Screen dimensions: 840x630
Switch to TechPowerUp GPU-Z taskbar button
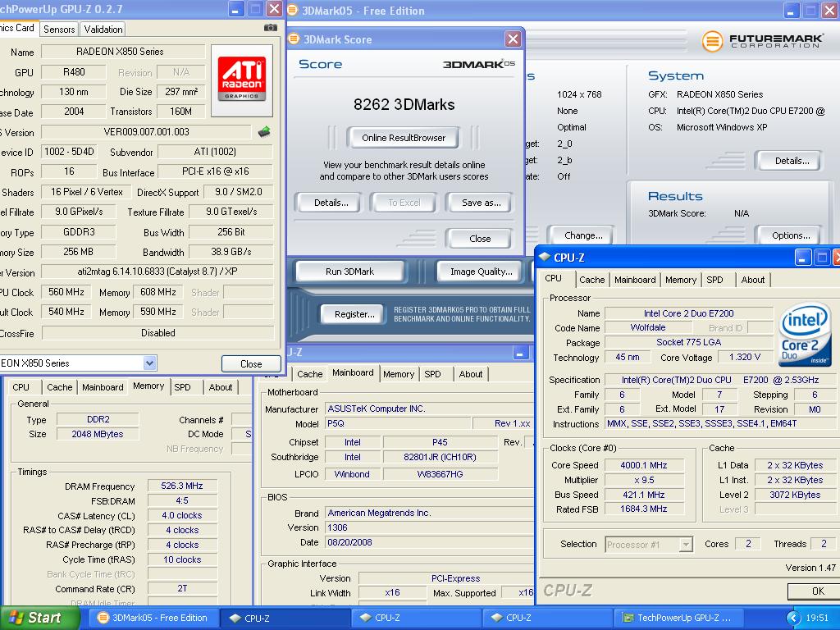pos(678,618)
